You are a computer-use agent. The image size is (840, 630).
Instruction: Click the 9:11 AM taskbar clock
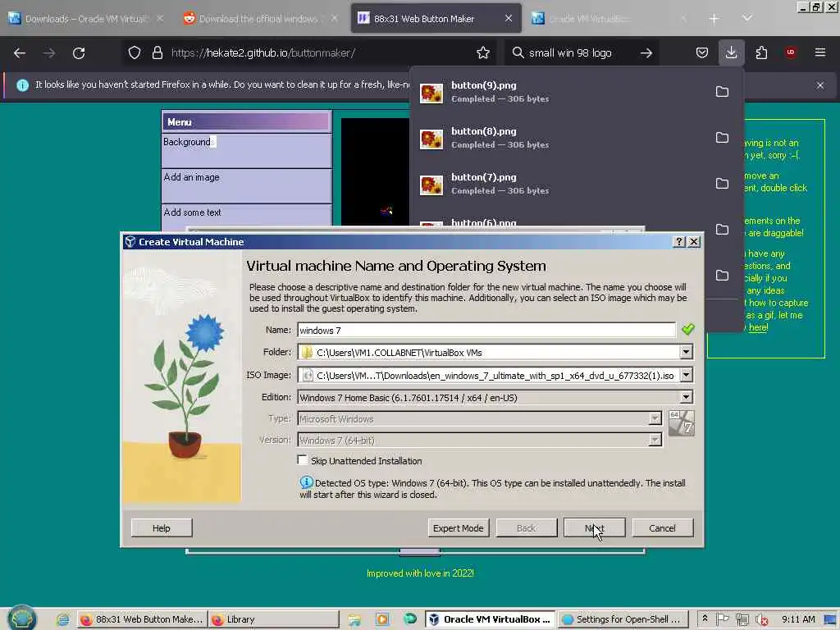point(798,619)
